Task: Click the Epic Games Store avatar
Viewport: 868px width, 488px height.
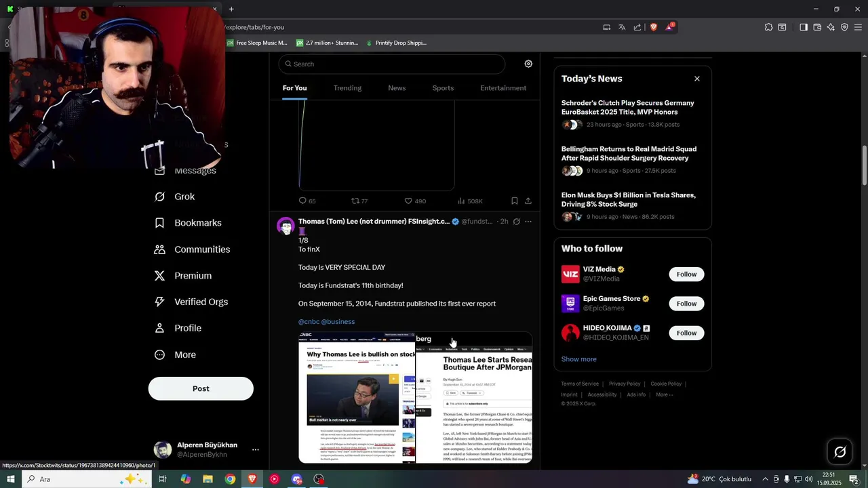Action: [570, 304]
